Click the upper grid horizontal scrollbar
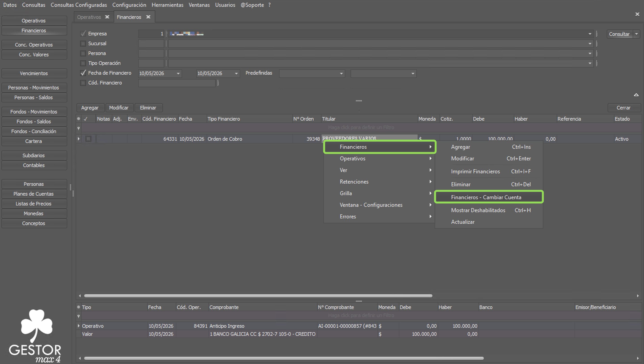The image size is (644, 364). 258,296
